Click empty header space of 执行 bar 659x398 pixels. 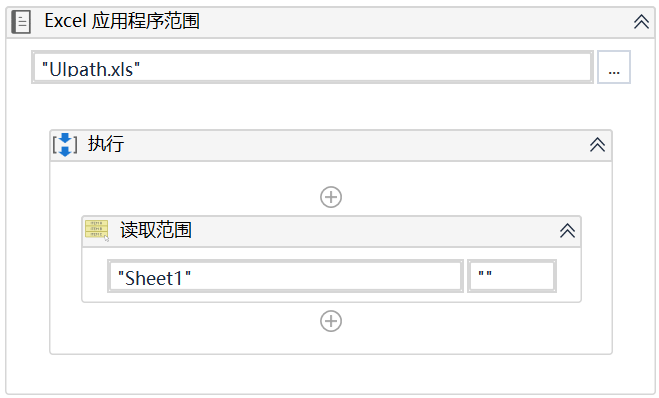tap(355, 145)
